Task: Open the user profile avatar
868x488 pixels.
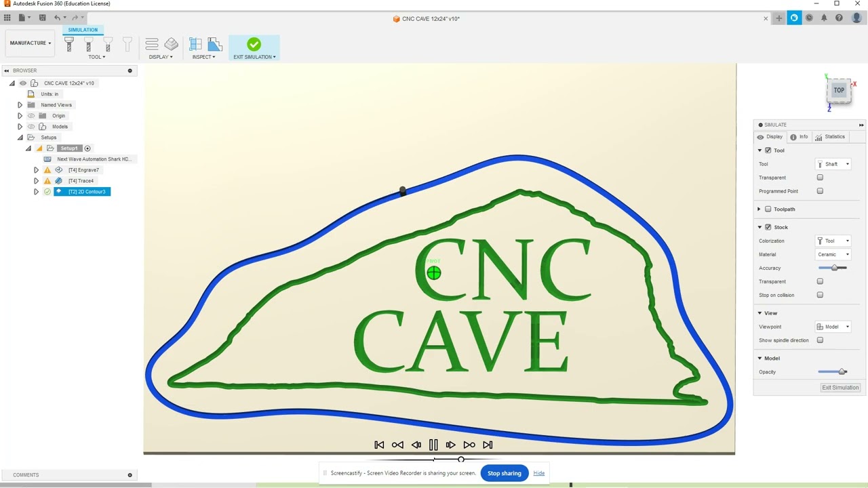Action: 856,18
